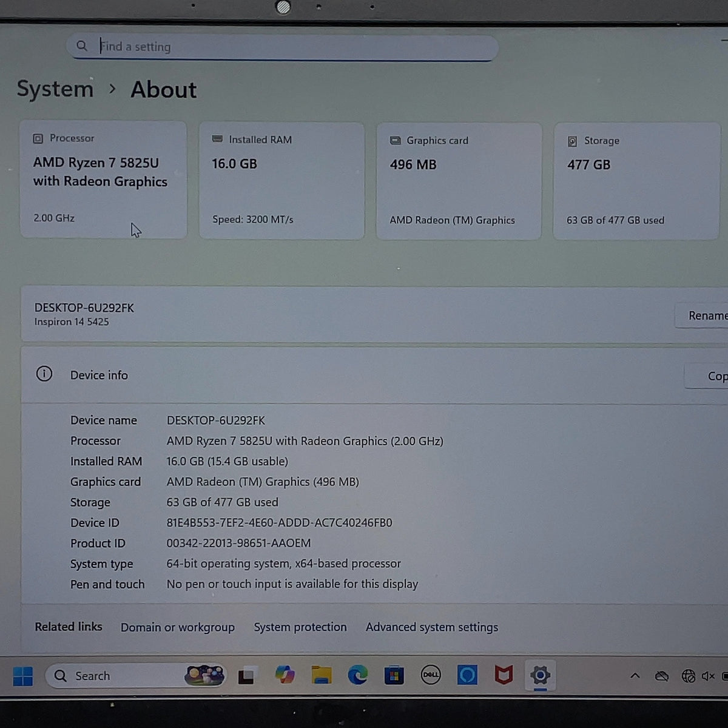Click the Device info circle icon
Viewport: 728px width, 728px height.
[44, 374]
